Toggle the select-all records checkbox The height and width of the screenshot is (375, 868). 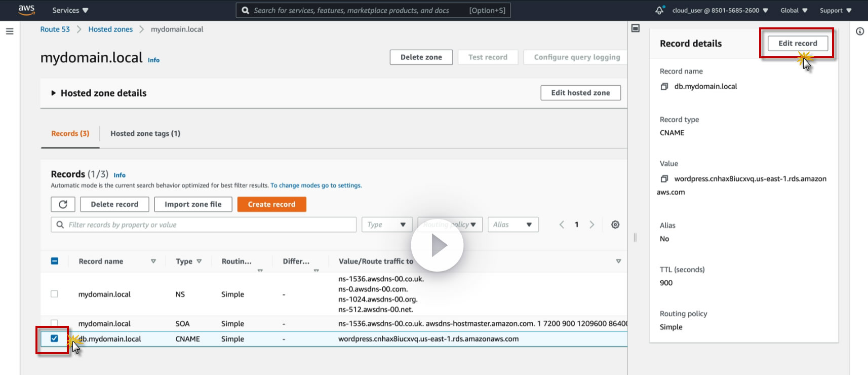(x=55, y=261)
